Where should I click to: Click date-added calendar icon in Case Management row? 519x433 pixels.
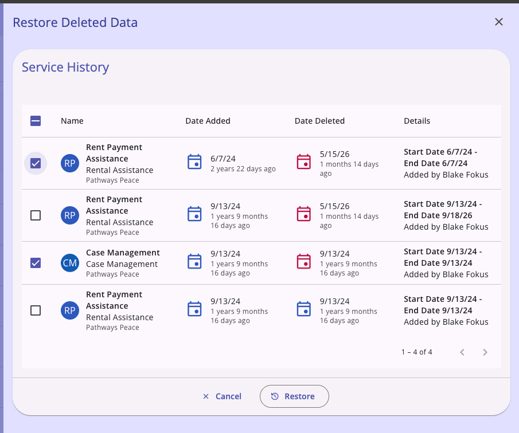coord(194,261)
